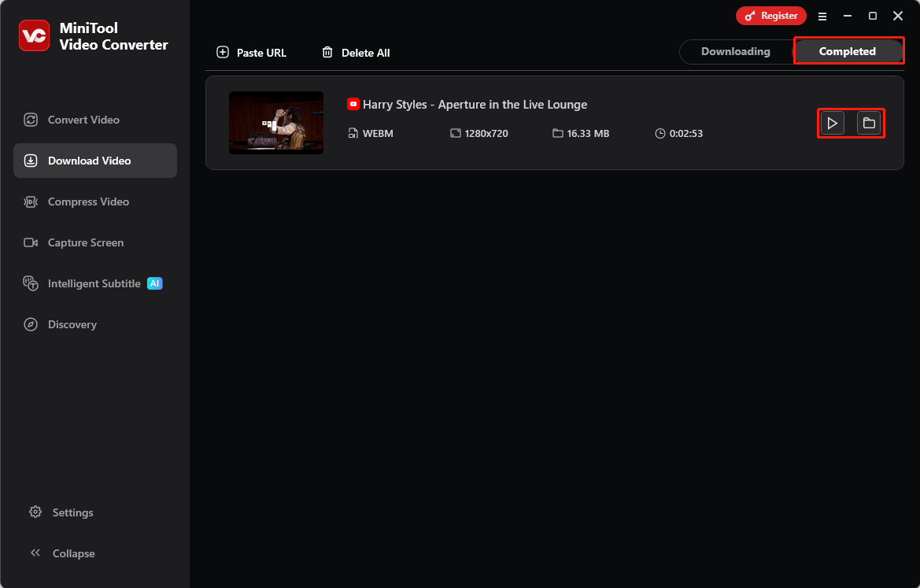The image size is (920, 588).
Task: Open the hamburger menu
Action: pyautogui.click(x=822, y=16)
